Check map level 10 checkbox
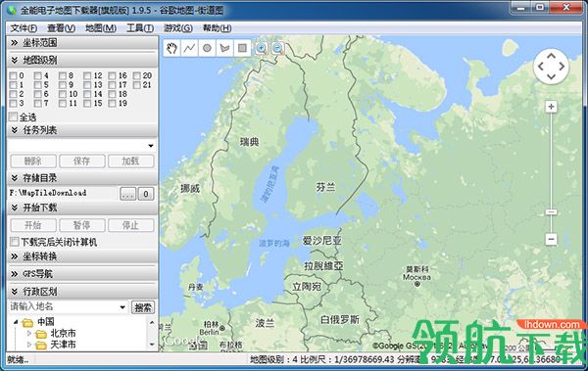This screenshot has width=588, height=371. (63, 94)
